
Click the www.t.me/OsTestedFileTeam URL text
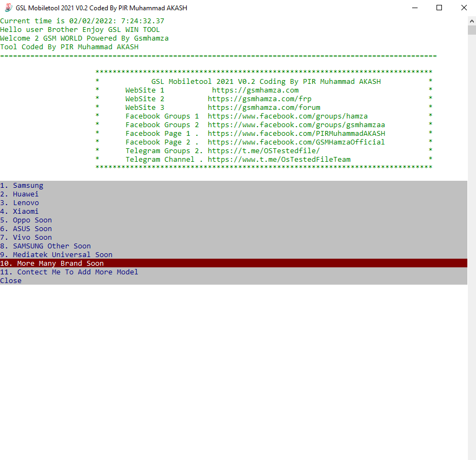(x=279, y=160)
